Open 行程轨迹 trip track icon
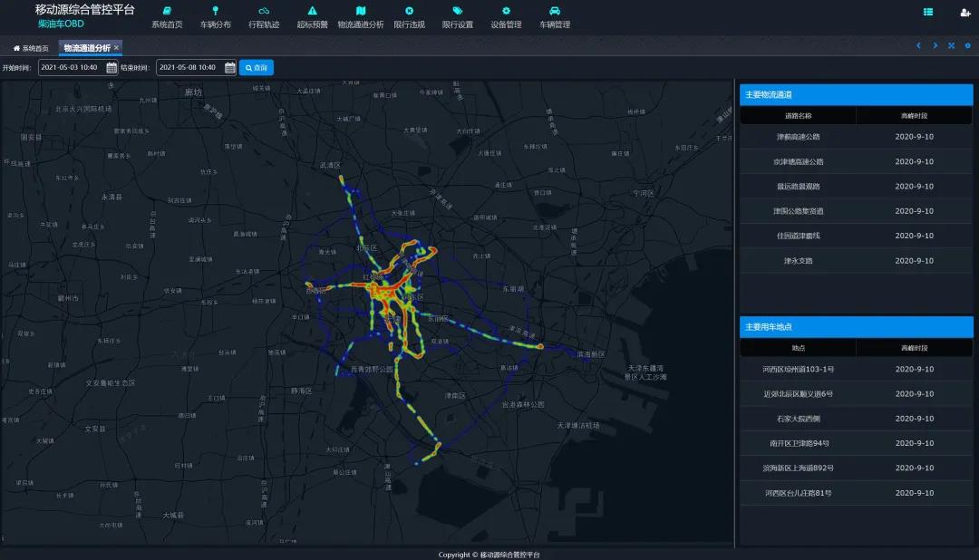Viewport: 979px width, 560px height. (x=264, y=11)
